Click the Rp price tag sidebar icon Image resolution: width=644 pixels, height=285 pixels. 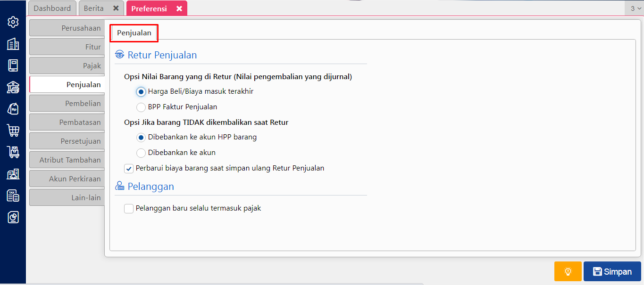(13, 109)
